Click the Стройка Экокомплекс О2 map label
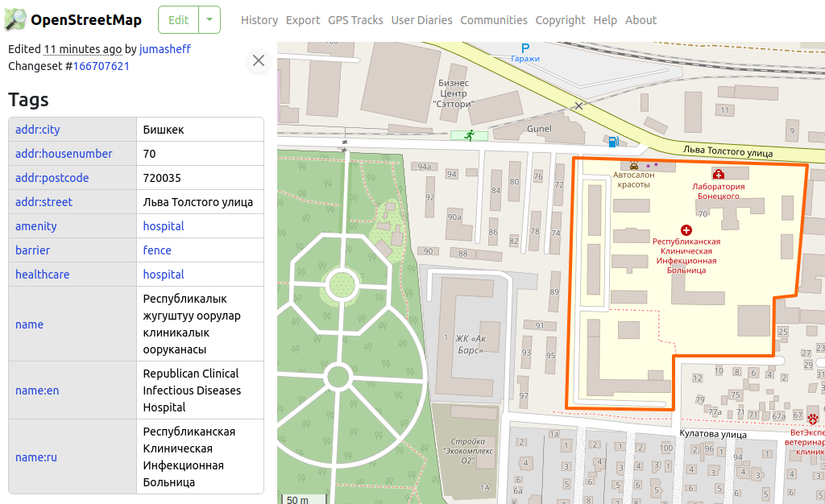The height and width of the screenshot is (504, 825). [468, 451]
